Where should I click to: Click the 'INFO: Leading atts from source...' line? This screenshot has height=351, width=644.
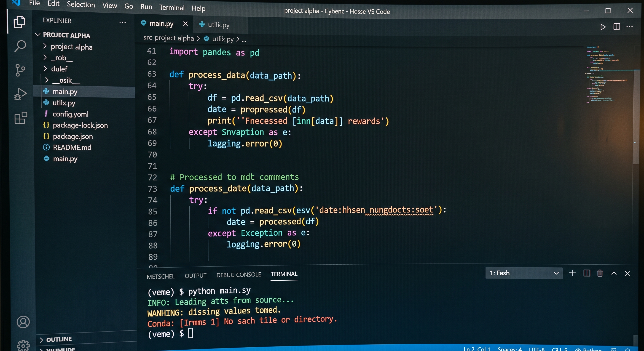click(220, 301)
